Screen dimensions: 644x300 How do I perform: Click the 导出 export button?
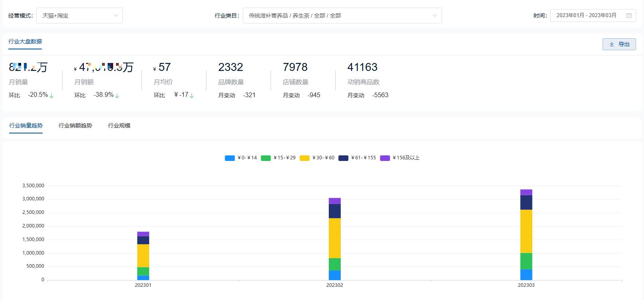[619, 44]
